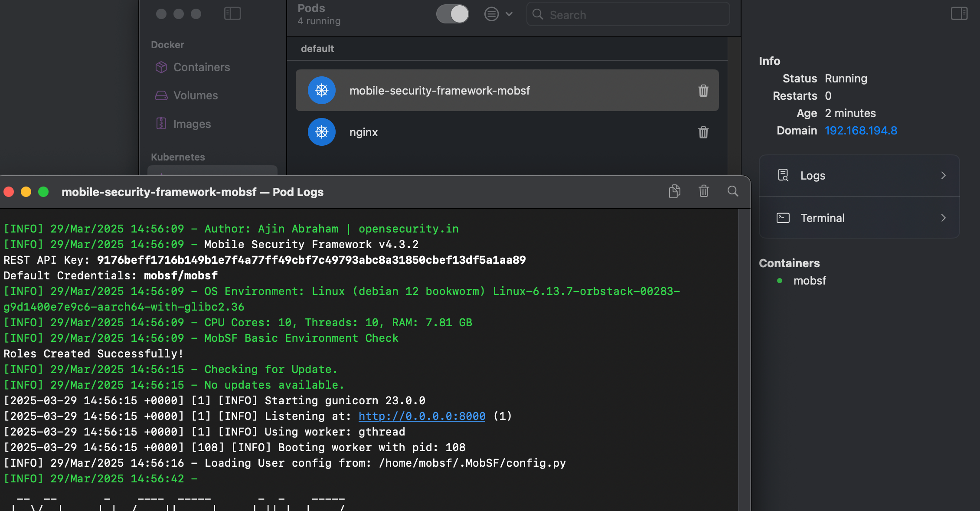Click the Running status value
The image size is (980, 511).
[x=846, y=79]
